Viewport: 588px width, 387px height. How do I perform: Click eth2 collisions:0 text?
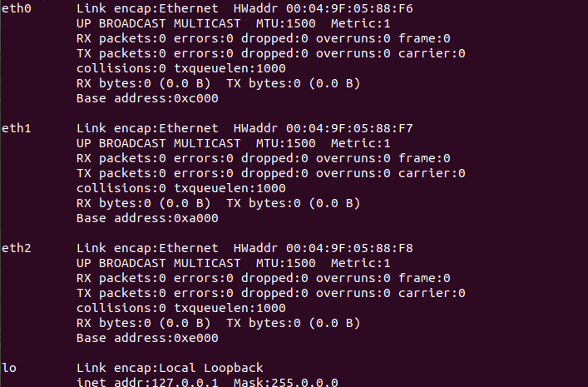click(121, 308)
